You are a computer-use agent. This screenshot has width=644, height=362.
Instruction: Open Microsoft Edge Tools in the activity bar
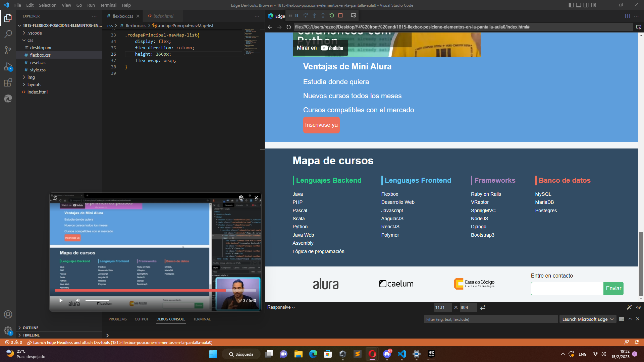click(x=8, y=99)
